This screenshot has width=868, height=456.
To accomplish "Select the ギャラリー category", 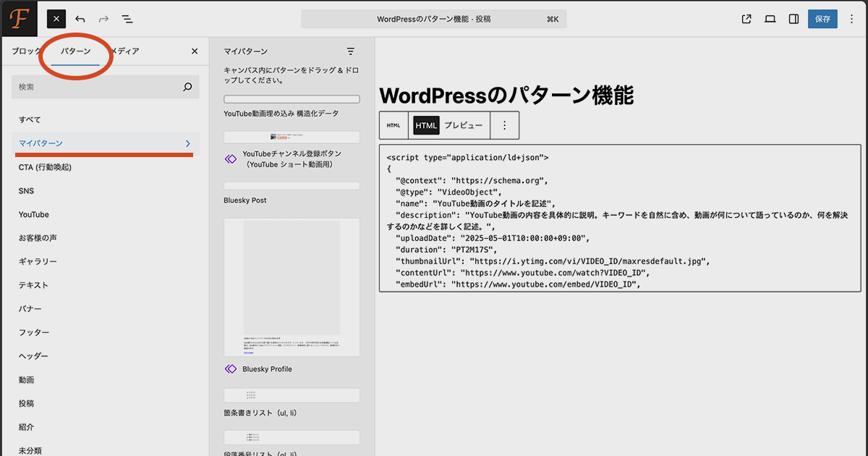I will click(x=106, y=261).
